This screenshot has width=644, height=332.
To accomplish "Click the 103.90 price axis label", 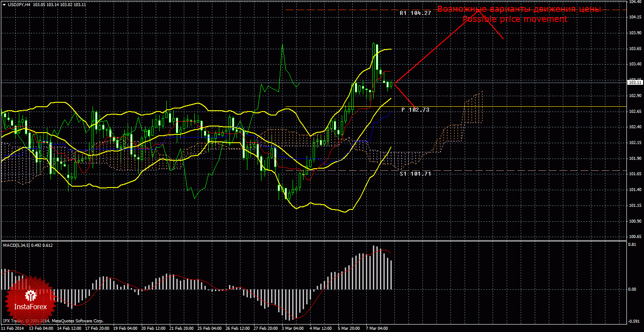I will [635, 33].
